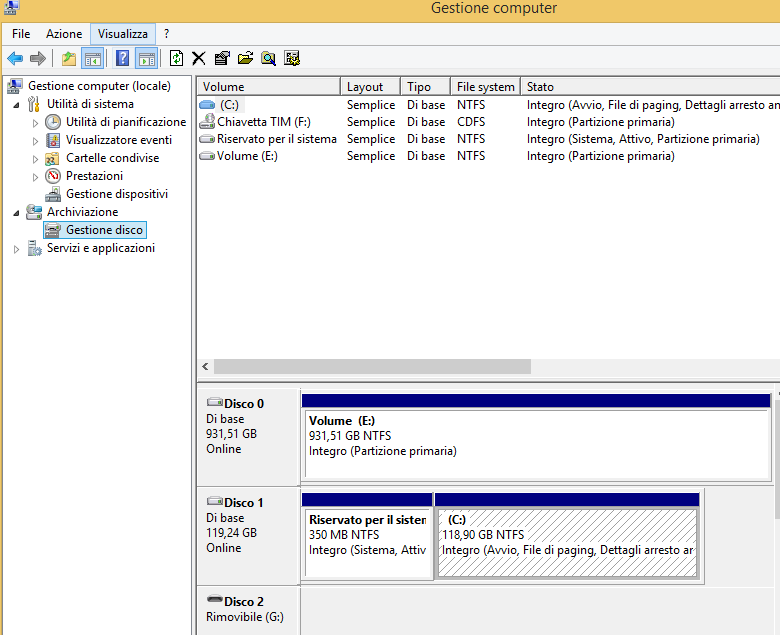The height and width of the screenshot is (635, 780).
Task: Toggle the Show/Hide console tree icon
Action: 93,58
